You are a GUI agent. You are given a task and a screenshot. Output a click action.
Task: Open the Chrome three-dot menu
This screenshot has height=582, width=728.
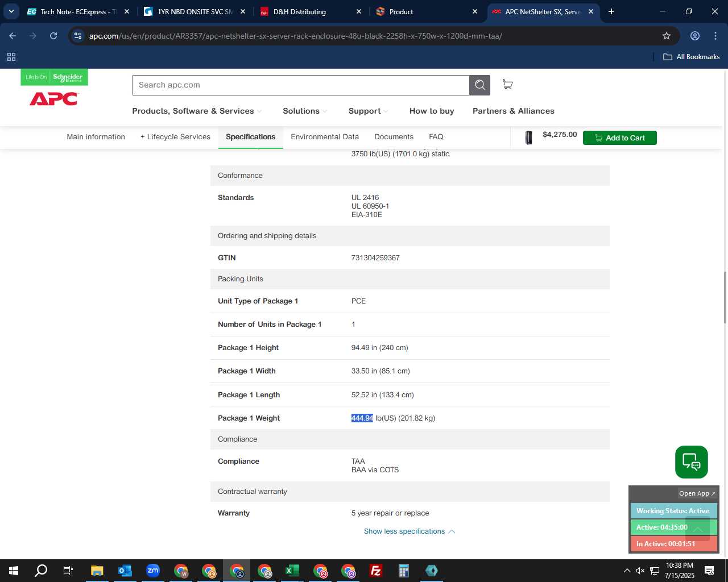(715, 36)
